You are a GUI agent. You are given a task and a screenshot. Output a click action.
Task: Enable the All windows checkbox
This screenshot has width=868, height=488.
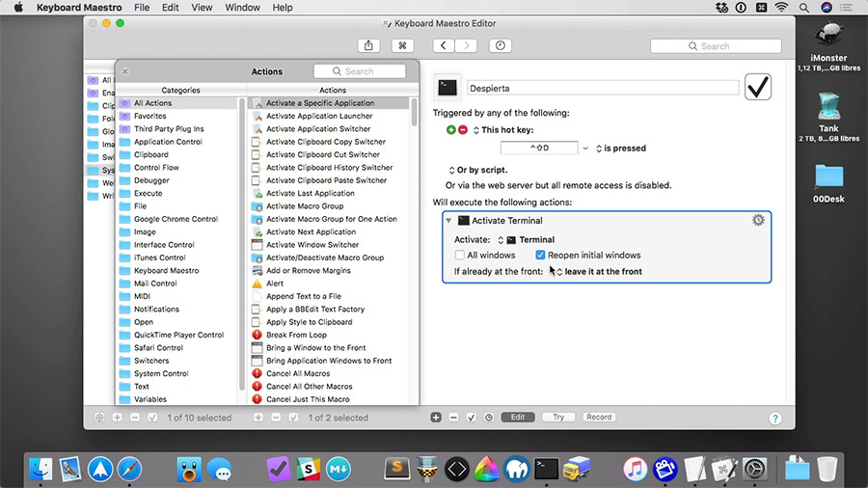459,255
